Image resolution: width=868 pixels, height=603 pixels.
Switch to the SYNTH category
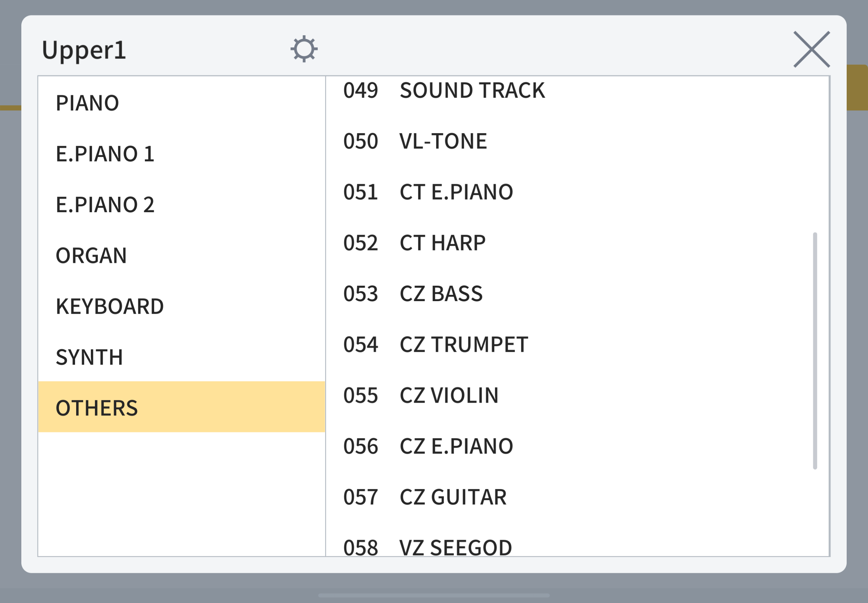(181, 357)
